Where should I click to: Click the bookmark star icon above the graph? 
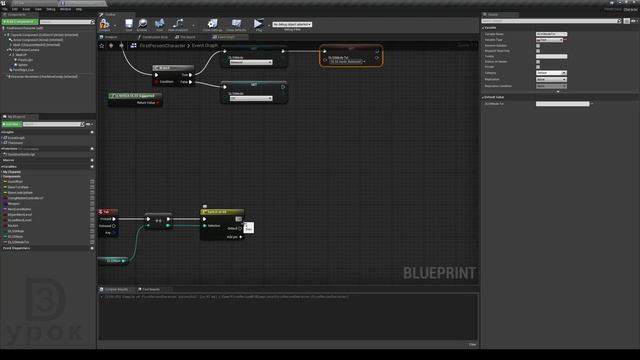tap(102, 46)
